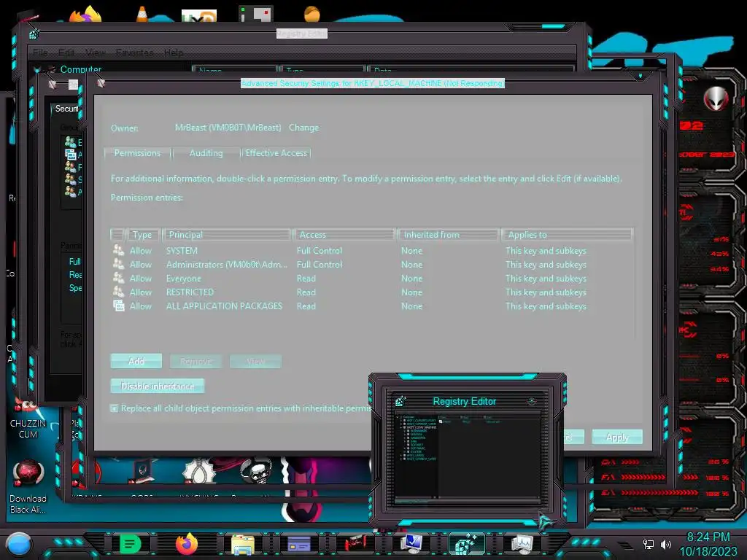Click the SYSTEM entry user icon
The image size is (747, 560).
coord(119,250)
